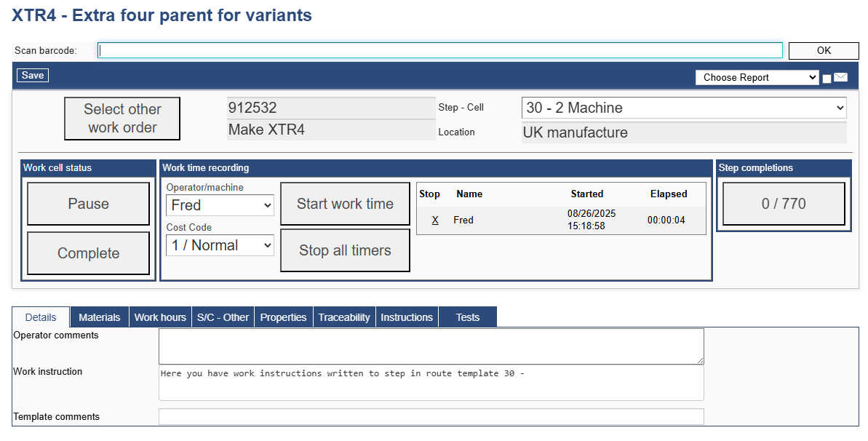Click the XTR4 page title

click(162, 15)
